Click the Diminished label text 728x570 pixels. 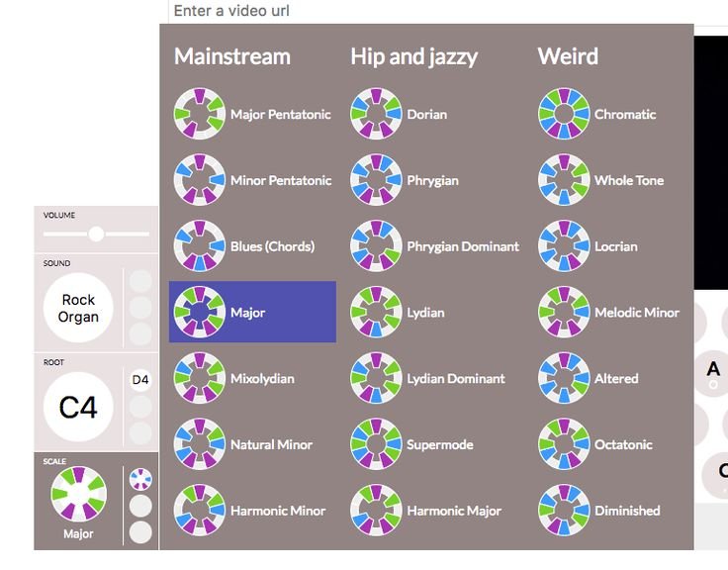627,511
